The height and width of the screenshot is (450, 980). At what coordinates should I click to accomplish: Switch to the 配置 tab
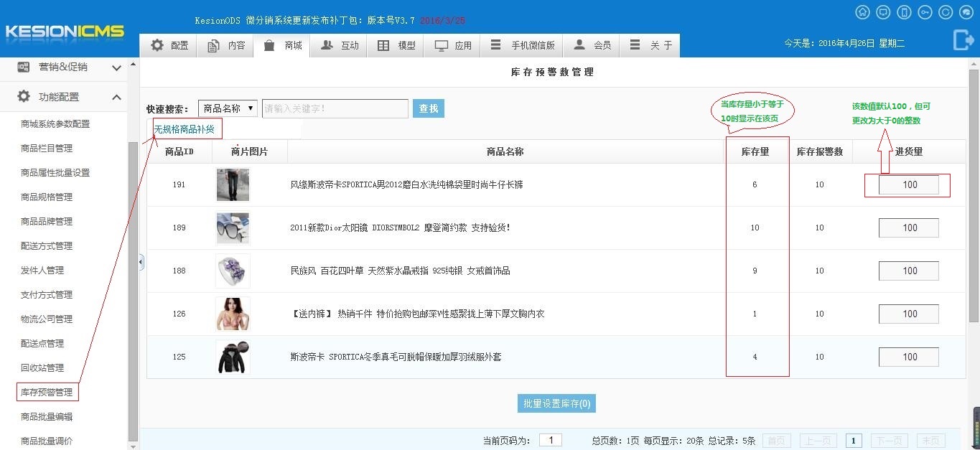pos(169,45)
